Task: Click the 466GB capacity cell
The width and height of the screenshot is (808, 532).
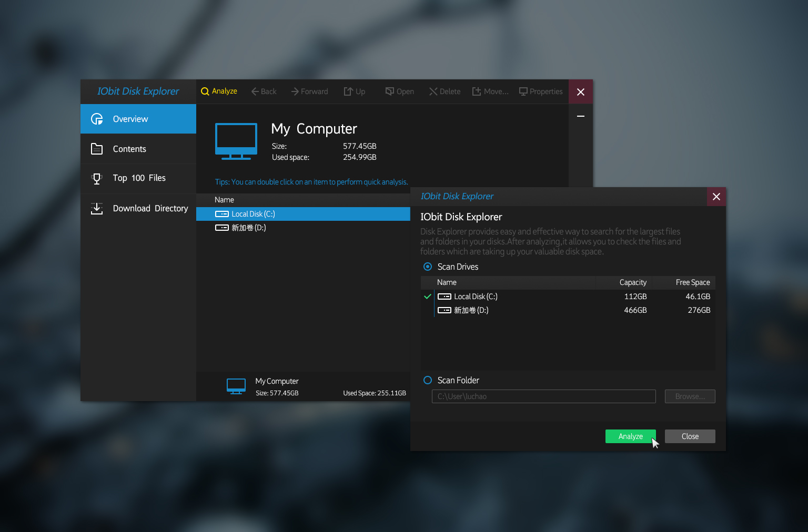Action: coord(635,310)
